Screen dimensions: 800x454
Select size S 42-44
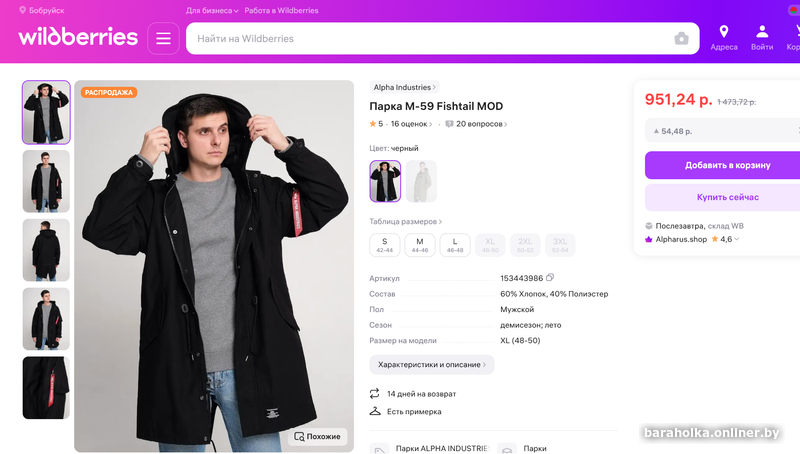pyautogui.click(x=384, y=245)
